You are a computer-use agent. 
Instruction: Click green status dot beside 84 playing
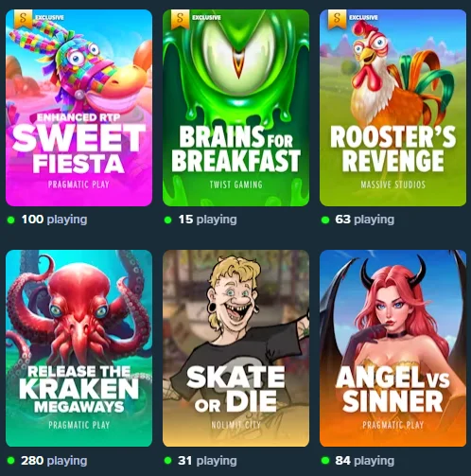[x=325, y=461]
